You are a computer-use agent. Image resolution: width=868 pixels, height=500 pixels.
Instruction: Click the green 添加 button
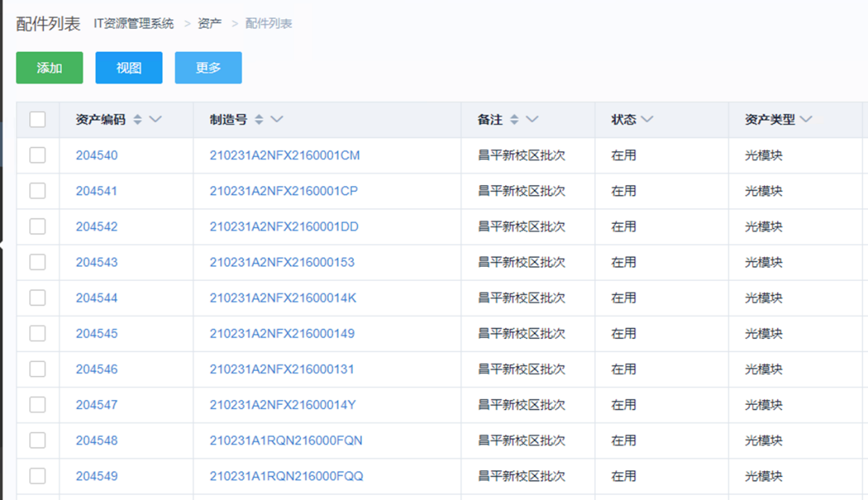pyautogui.click(x=49, y=68)
